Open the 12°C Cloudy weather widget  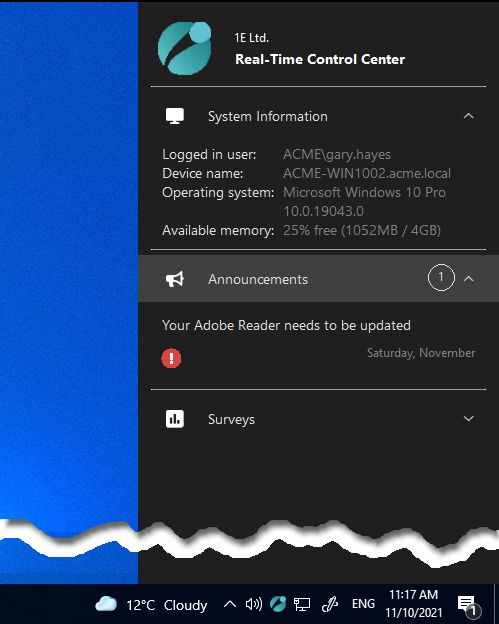(151, 605)
